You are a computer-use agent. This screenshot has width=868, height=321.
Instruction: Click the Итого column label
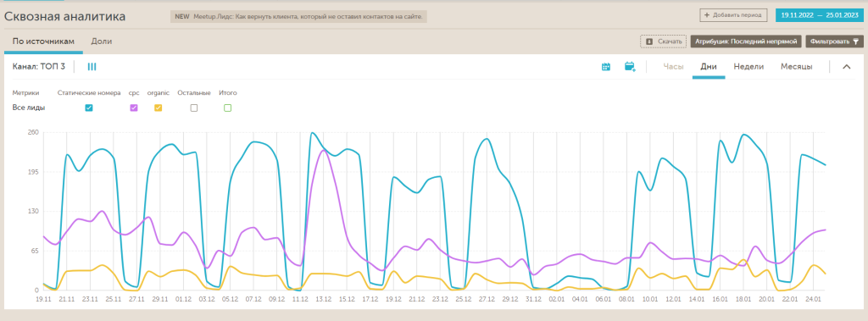coord(227,93)
